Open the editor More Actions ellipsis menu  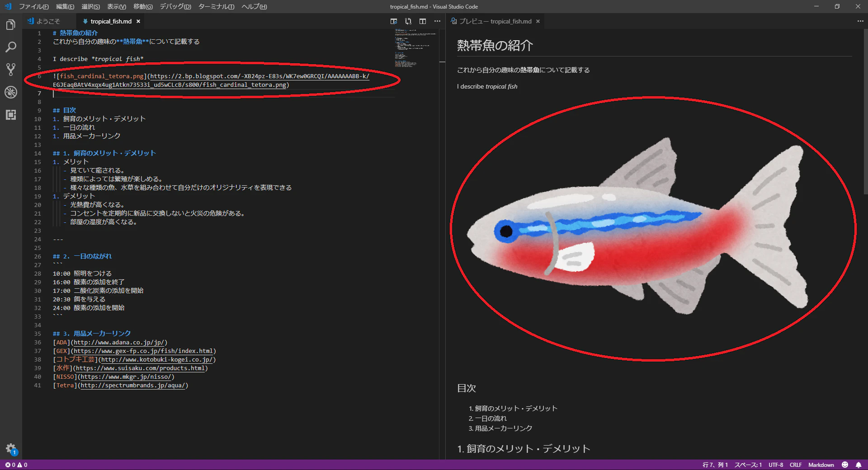(x=437, y=21)
